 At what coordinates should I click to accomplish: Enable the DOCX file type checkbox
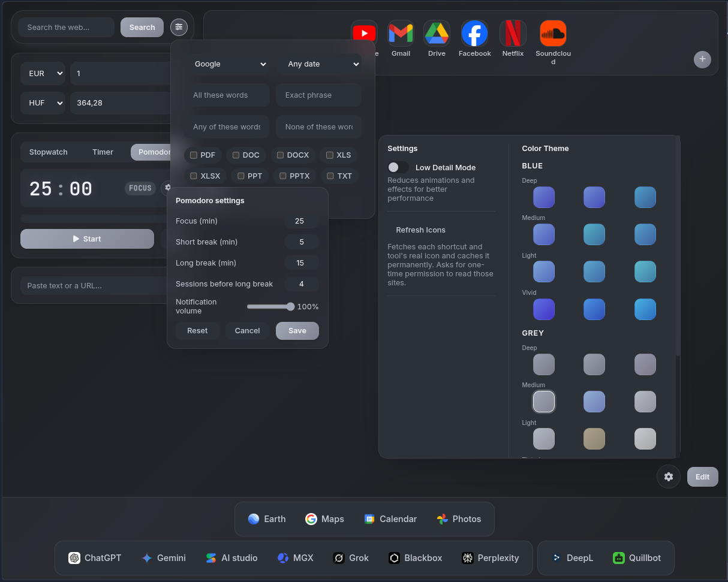280,155
